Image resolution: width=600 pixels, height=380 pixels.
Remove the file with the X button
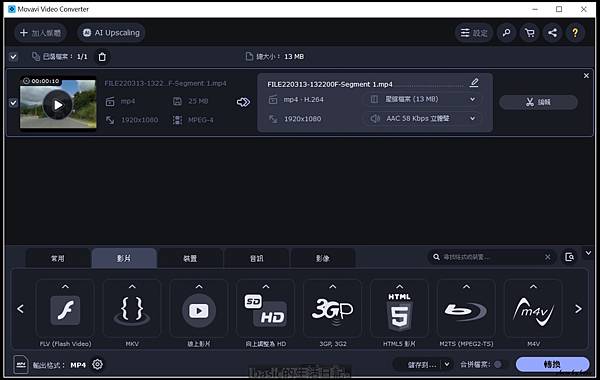(x=586, y=76)
